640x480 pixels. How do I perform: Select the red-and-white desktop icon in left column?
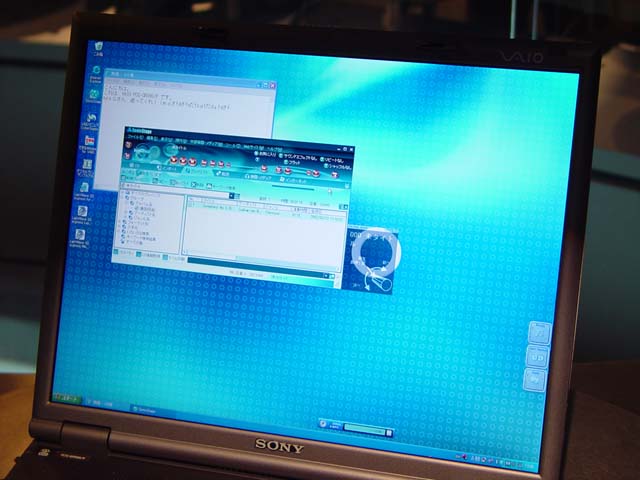click(89, 143)
